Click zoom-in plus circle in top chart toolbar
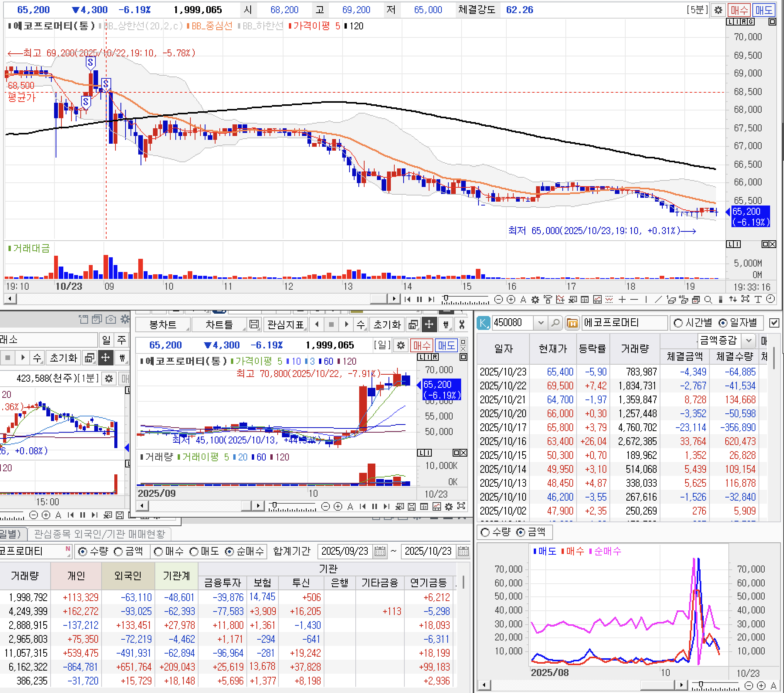 [511, 299]
